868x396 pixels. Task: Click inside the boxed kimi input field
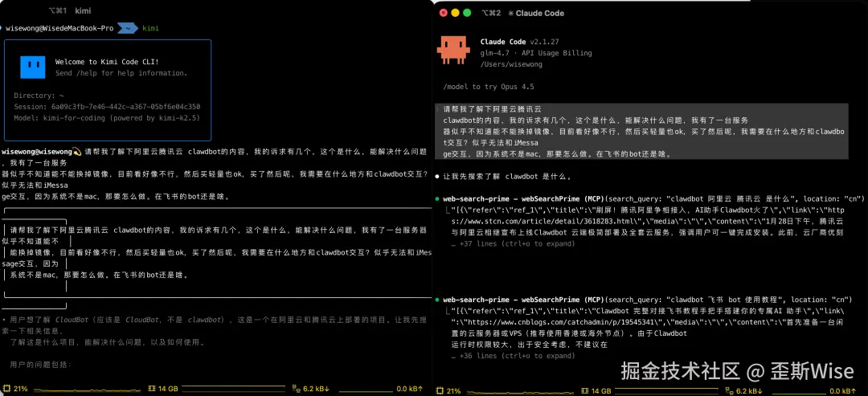[217, 252]
